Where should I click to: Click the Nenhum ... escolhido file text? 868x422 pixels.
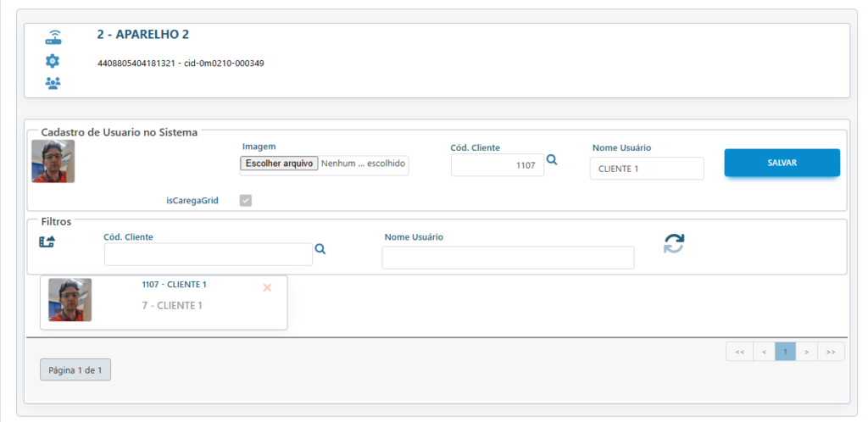[363, 164]
